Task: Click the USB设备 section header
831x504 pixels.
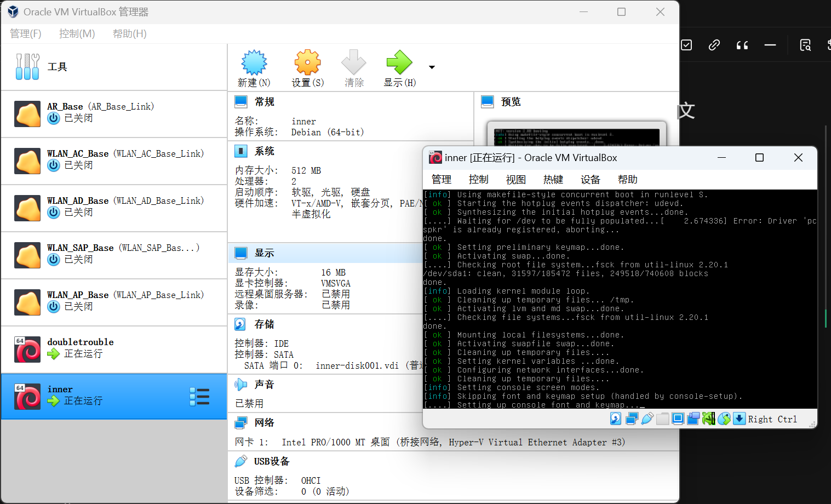Action: (x=272, y=461)
